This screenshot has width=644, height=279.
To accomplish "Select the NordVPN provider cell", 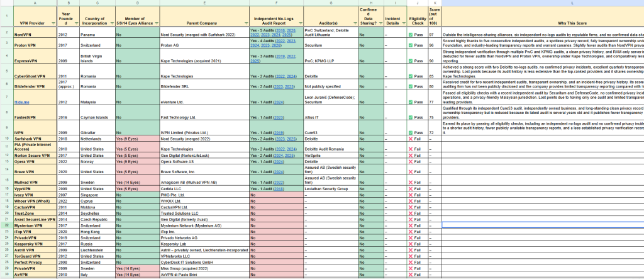I will click(x=35, y=33).
